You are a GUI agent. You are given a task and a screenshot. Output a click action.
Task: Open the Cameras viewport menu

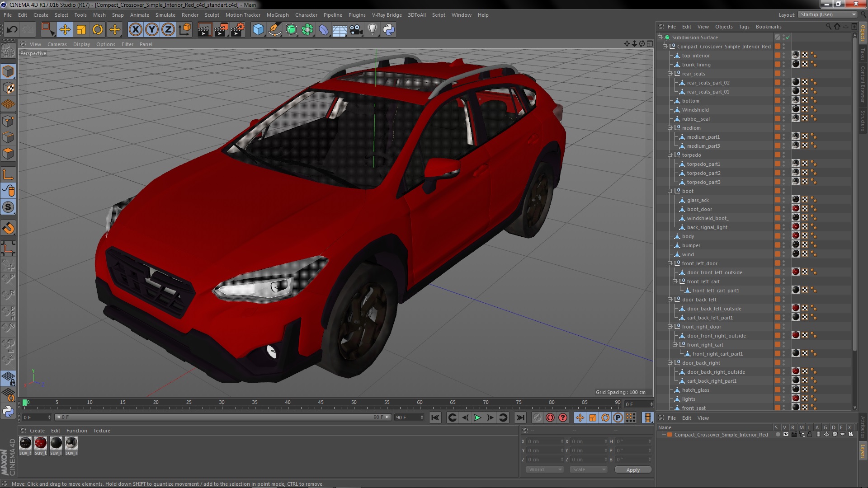click(x=57, y=44)
